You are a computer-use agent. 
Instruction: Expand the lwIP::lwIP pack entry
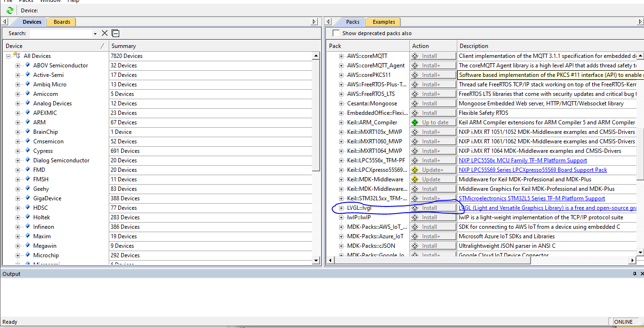tap(341, 217)
